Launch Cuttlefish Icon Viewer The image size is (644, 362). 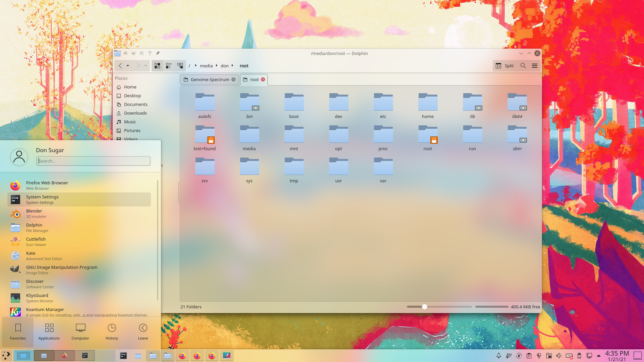pos(79,242)
